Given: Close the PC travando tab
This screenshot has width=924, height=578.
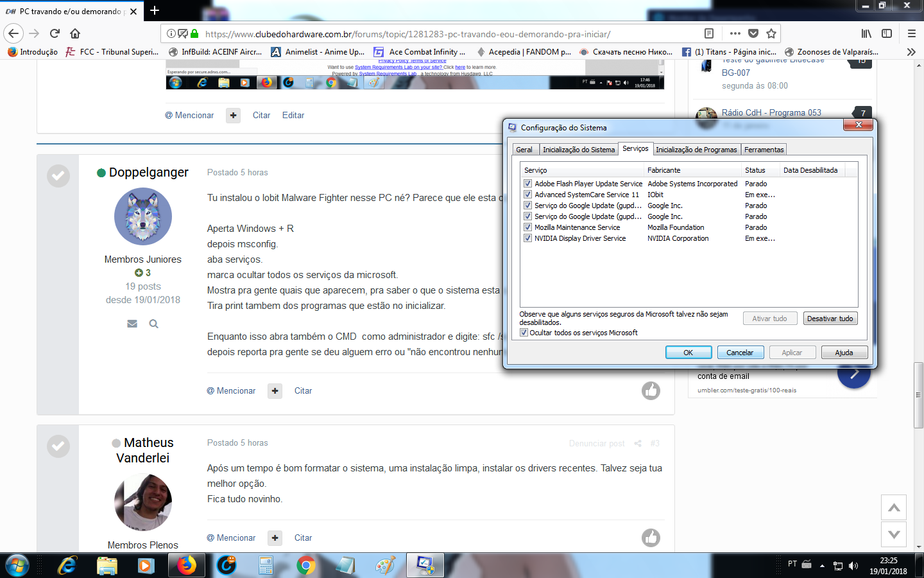Looking at the screenshot, I should [133, 11].
